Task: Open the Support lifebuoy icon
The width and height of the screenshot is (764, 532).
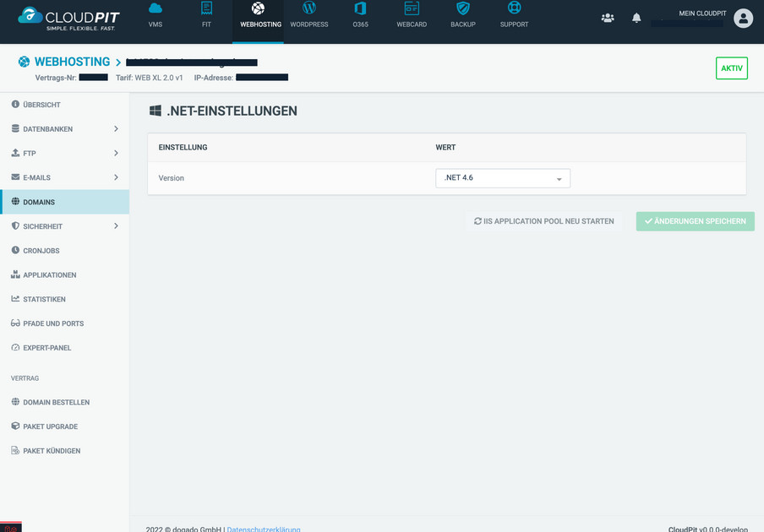Action: tap(514, 8)
